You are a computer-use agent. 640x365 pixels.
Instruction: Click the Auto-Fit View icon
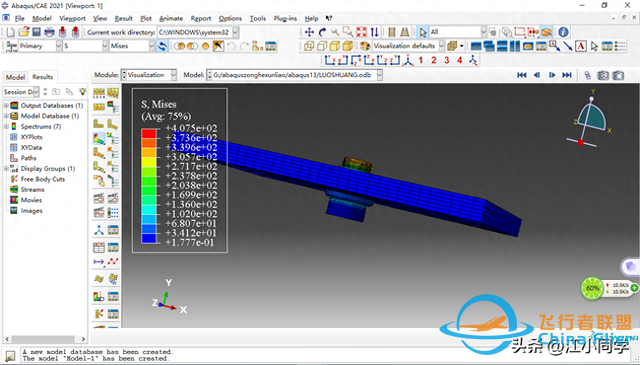tap(361, 32)
